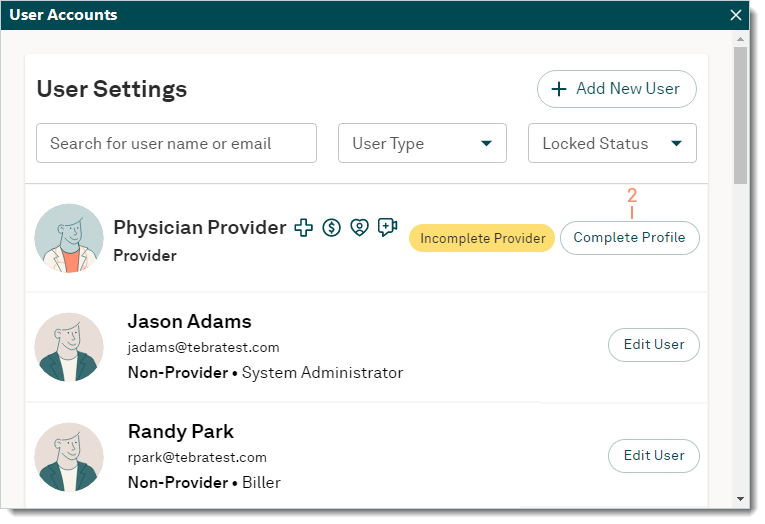
Task: Select the jadams@tebratest.com email
Action: [203, 348]
